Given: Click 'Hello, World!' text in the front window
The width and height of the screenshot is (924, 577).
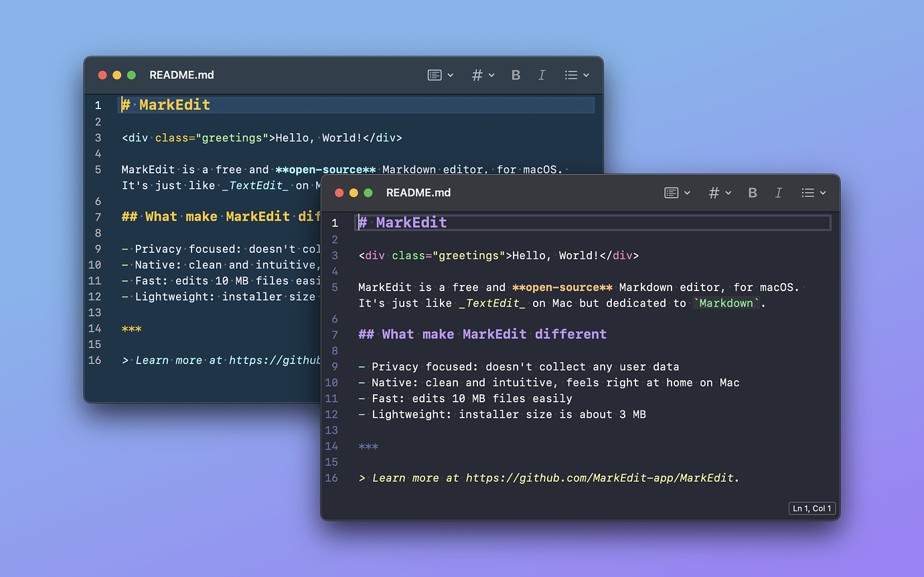Looking at the screenshot, I should click(556, 256).
